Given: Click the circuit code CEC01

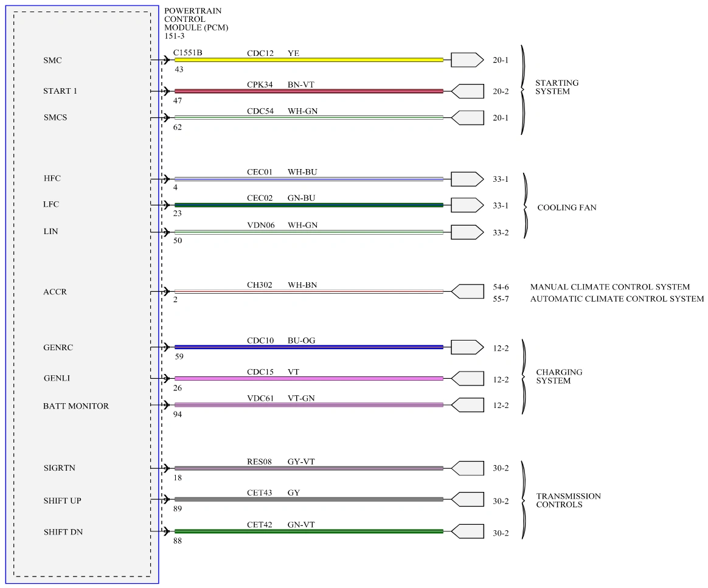Looking at the screenshot, I should [260, 172].
